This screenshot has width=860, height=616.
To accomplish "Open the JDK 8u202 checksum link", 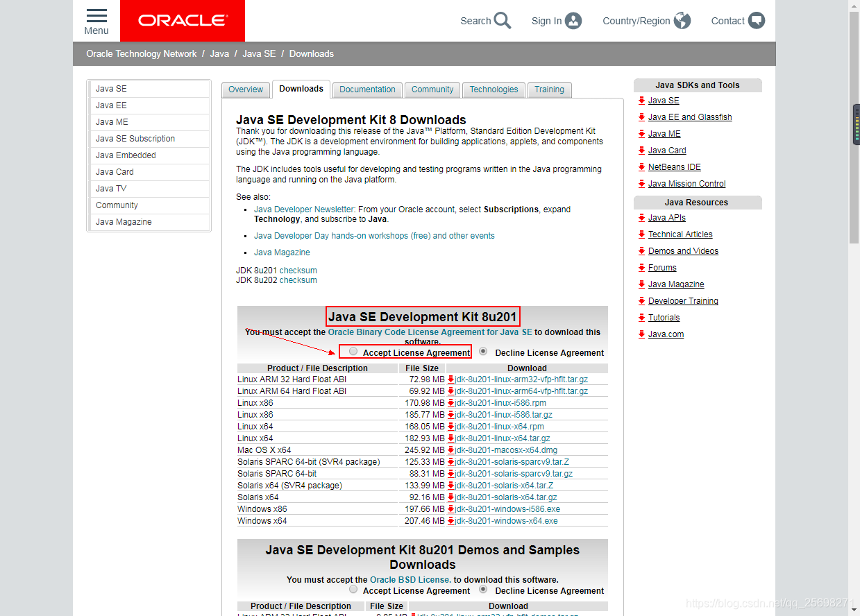I will [298, 280].
